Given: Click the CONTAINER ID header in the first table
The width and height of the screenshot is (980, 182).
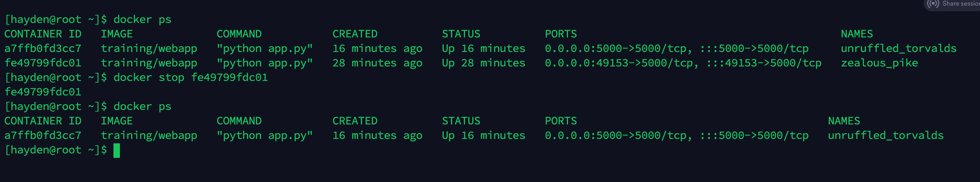Looking at the screenshot, I should tap(43, 34).
